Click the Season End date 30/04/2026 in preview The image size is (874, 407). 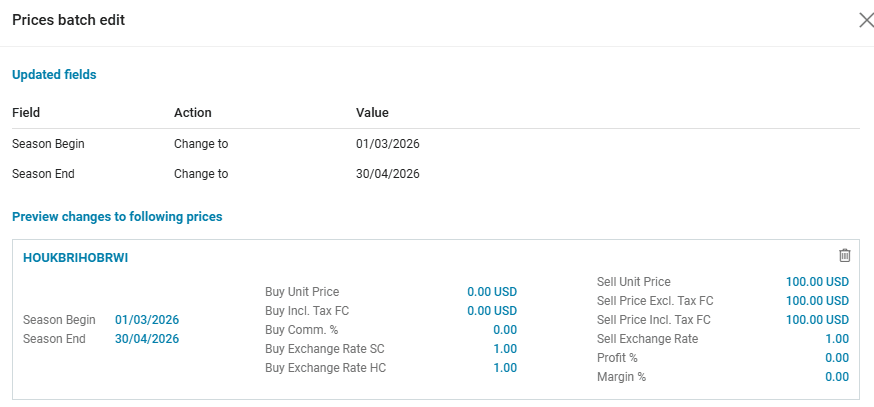147,339
